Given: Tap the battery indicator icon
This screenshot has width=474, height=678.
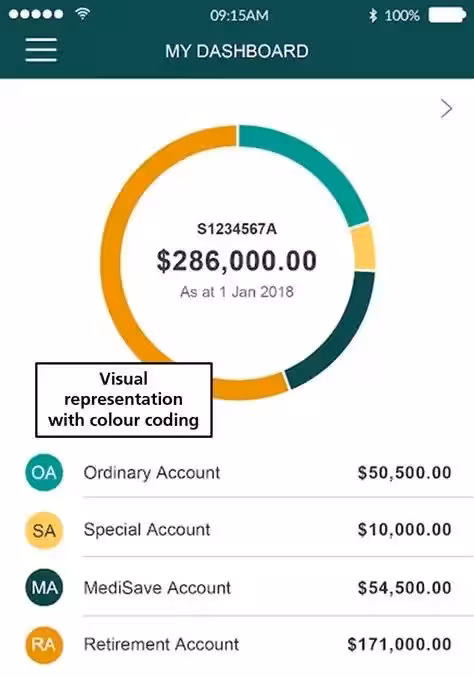Looking at the screenshot, I should (x=447, y=16).
